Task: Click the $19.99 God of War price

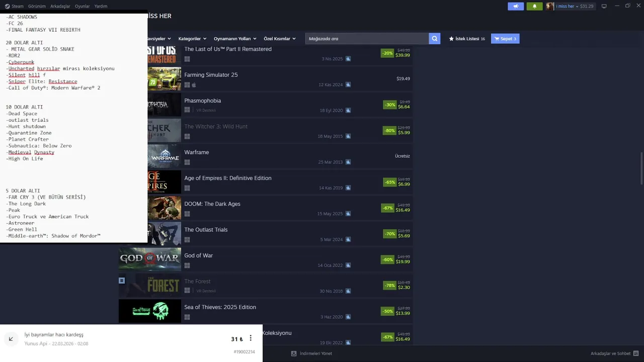Action: [x=403, y=262]
